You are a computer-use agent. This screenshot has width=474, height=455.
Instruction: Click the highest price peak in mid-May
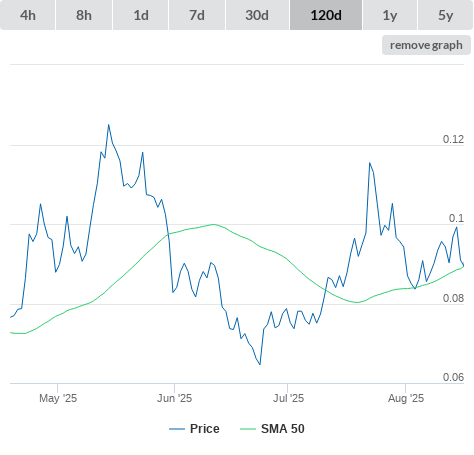pyautogui.click(x=108, y=125)
